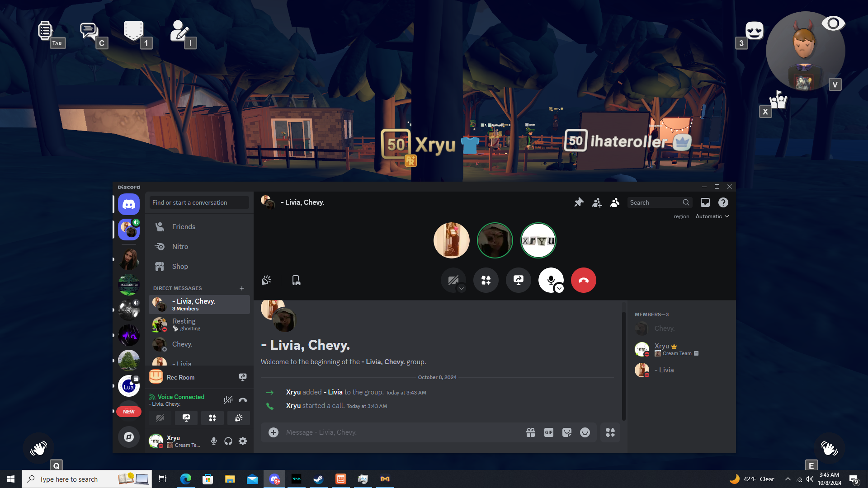
Task: Open the Friends tab
Action: point(184,226)
